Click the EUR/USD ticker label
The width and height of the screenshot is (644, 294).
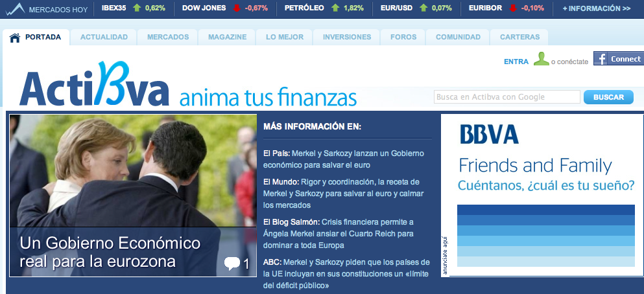pos(397,8)
